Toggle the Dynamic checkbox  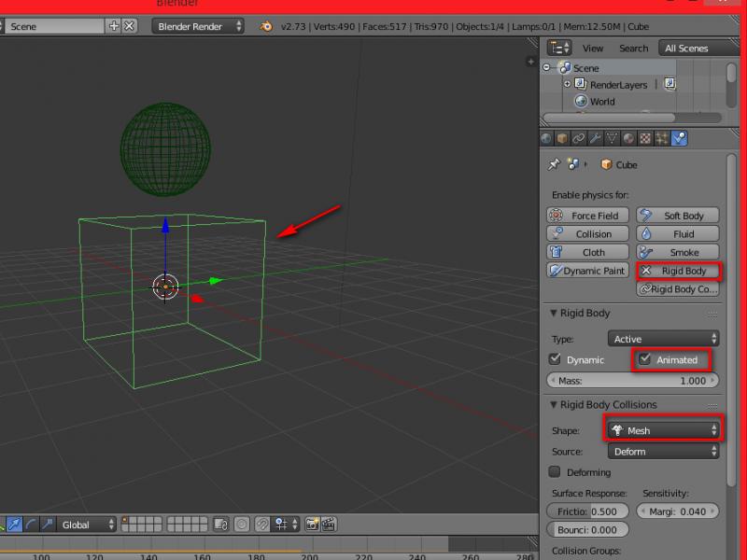pyautogui.click(x=556, y=359)
